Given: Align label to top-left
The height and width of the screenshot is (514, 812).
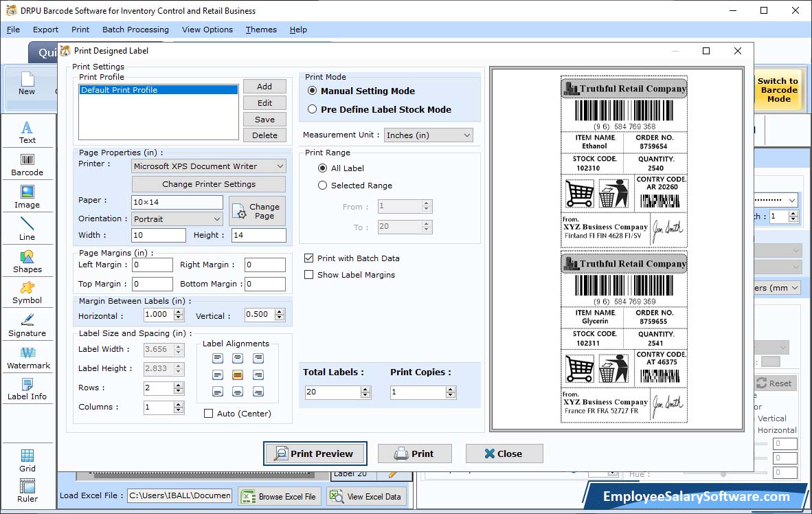Looking at the screenshot, I should pos(218,358).
